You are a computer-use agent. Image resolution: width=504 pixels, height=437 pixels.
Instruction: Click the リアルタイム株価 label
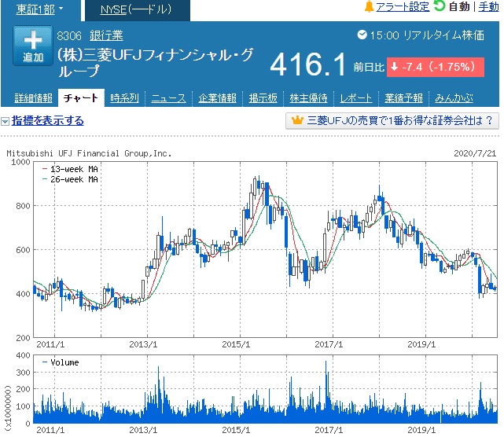(443, 35)
